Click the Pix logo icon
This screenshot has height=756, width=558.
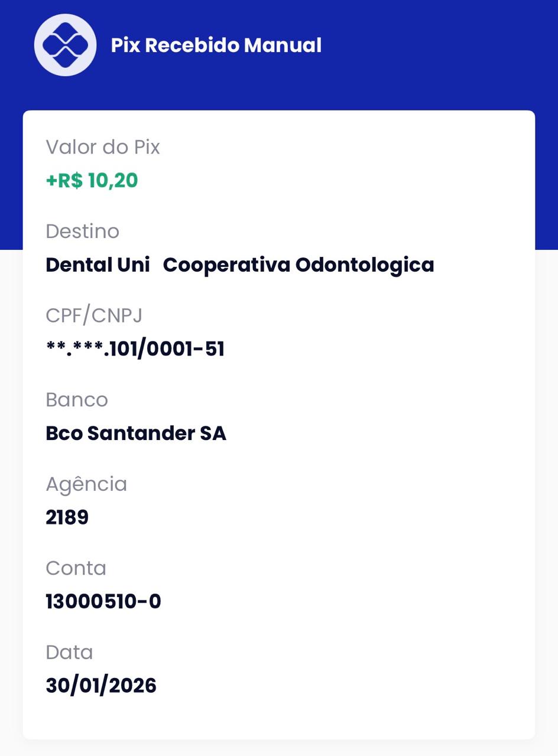coord(65,45)
